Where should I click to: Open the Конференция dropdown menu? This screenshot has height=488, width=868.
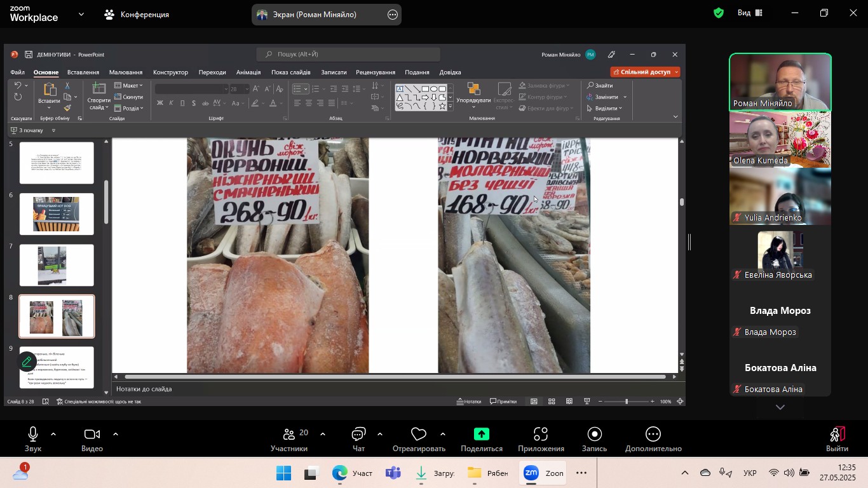click(137, 15)
